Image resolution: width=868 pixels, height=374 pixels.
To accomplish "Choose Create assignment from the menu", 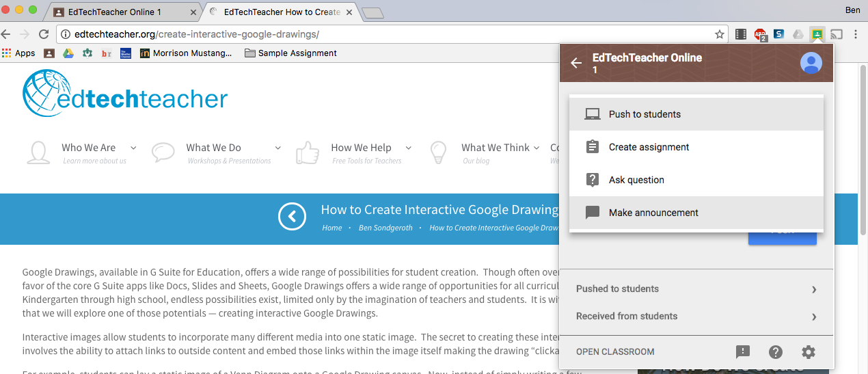I will [696, 147].
